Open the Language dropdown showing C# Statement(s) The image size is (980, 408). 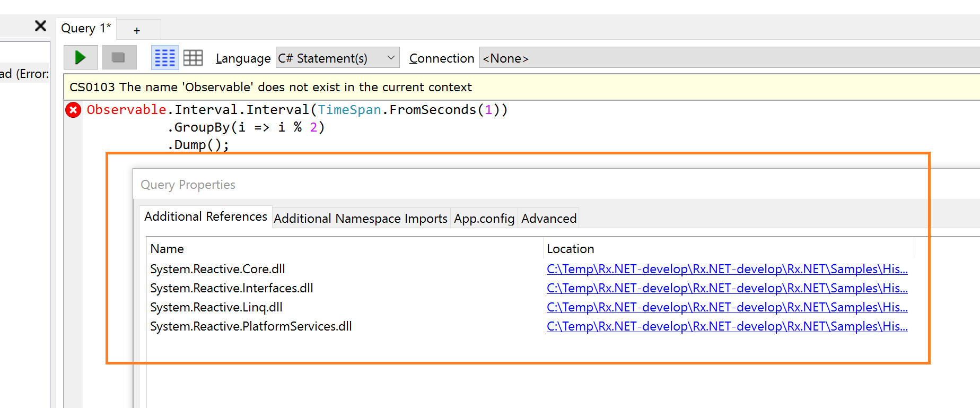[x=337, y=58]
